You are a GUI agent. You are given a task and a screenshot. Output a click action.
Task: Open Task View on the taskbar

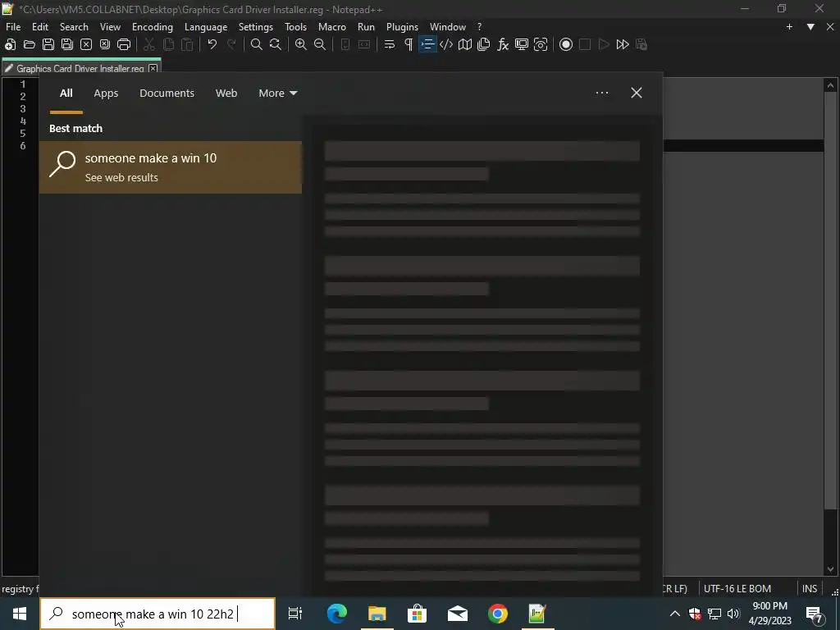[295, 614]
